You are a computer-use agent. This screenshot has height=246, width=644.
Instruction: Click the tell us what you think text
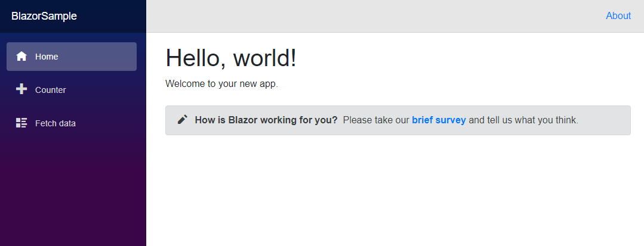[523, 120]
